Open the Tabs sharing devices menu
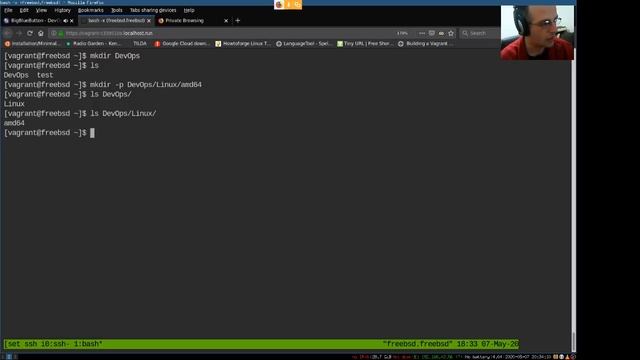The width and height of the screenshot is (640, 360). tap(153, 10)
